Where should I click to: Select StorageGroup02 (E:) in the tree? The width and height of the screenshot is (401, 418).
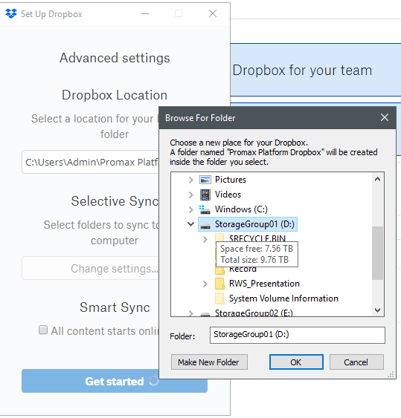point(254,313)
